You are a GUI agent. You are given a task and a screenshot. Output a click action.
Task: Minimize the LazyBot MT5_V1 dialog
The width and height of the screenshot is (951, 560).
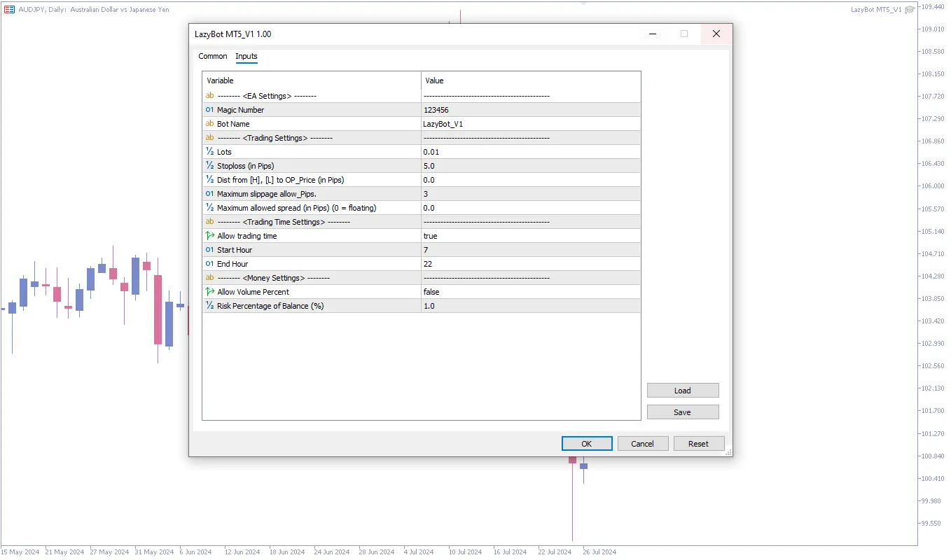coord(653,34)
